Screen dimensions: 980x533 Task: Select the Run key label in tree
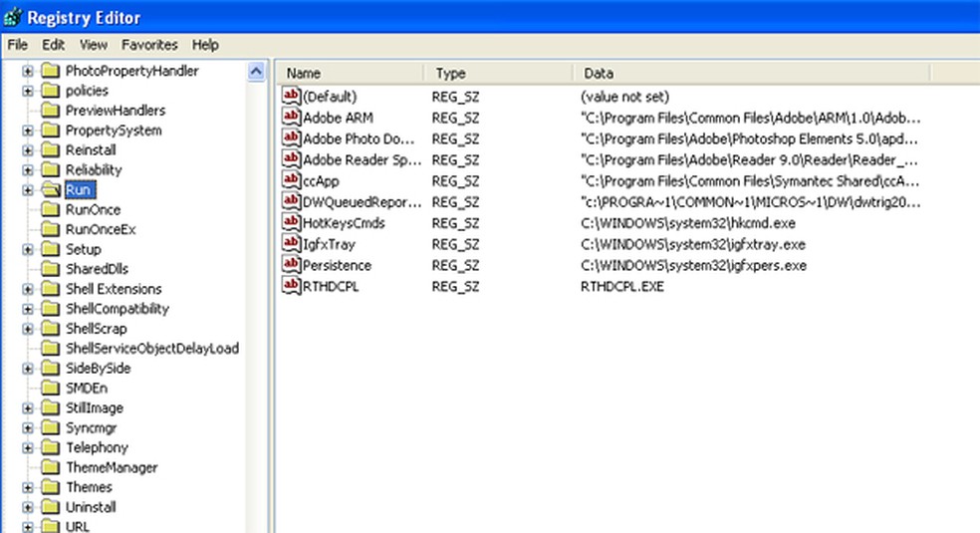pos(79,190)
